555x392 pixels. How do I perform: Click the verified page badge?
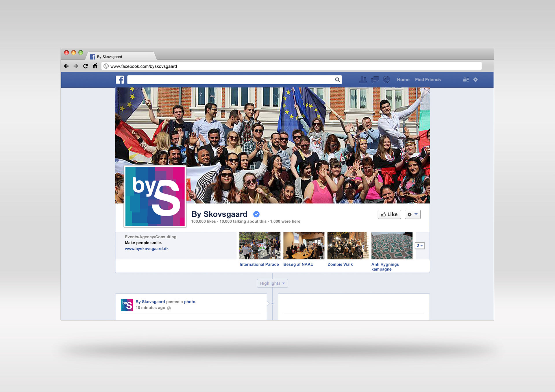(256, 214)
